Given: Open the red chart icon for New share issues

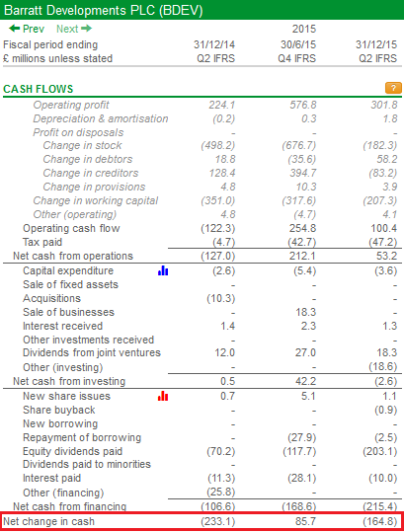Looking at the screenshot, I should [x=163, y=396].
